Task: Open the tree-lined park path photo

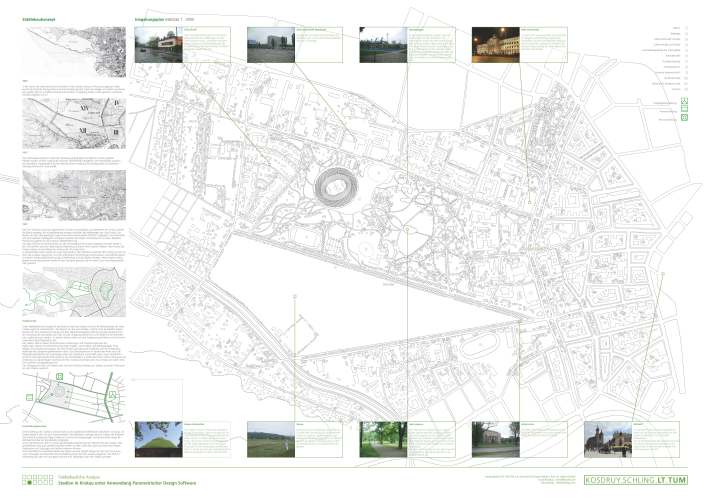Action: 383,439
